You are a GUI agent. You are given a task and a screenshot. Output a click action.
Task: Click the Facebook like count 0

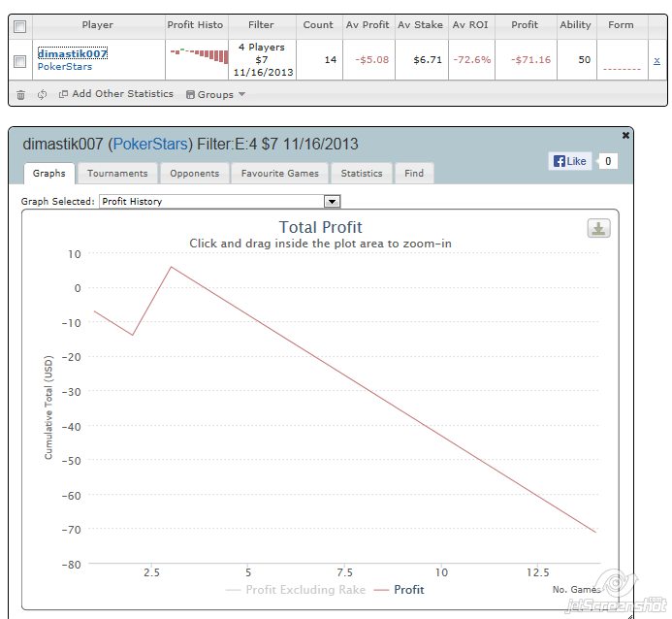click(608, 161)
